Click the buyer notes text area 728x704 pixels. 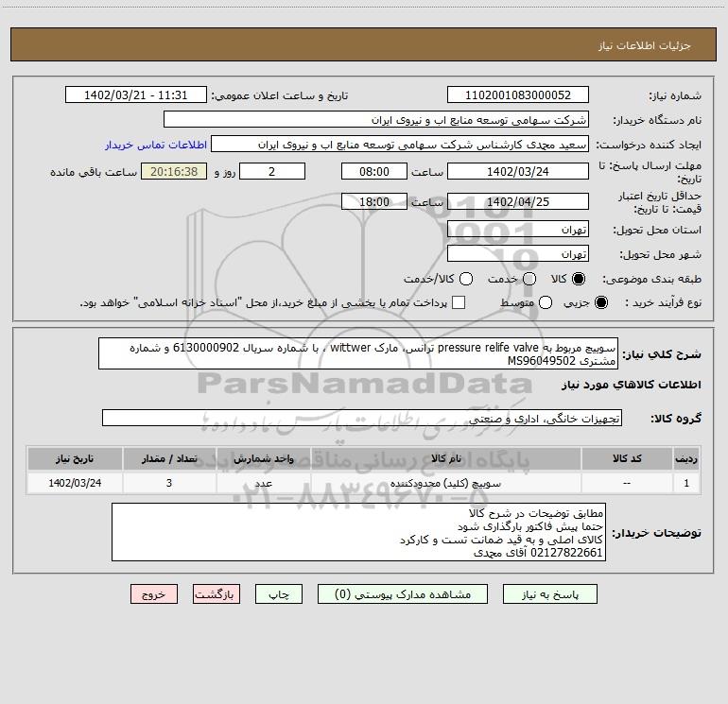358,532
